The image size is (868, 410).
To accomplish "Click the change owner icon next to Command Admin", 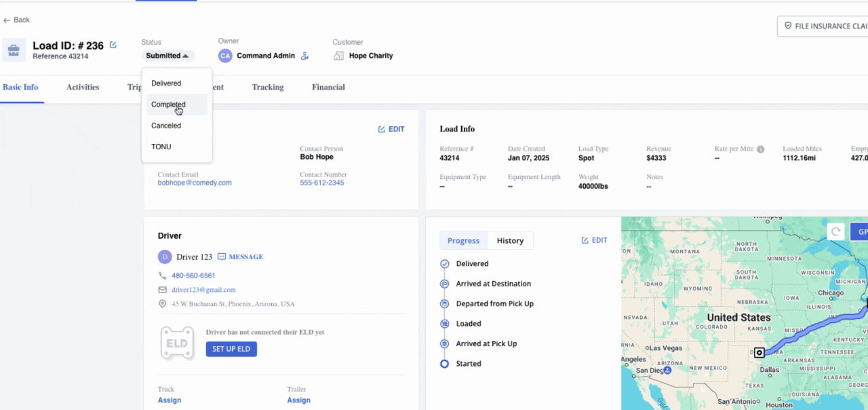I will click(304, 56).
